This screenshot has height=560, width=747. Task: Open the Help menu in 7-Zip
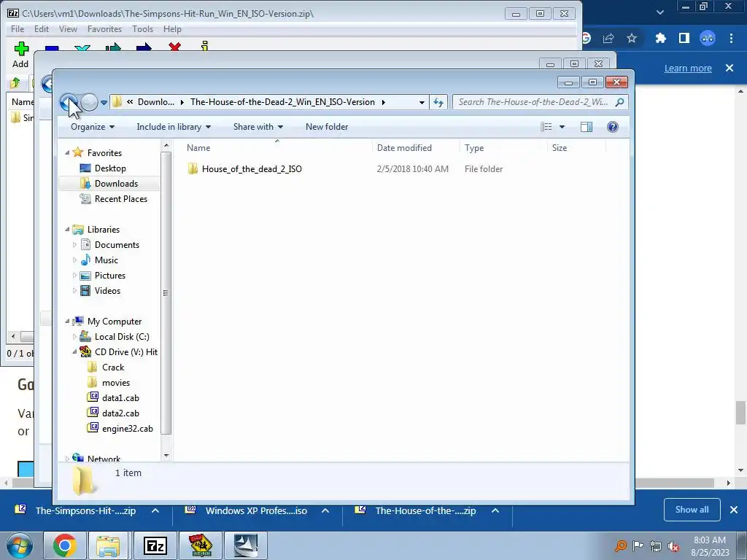click(172, 29)
